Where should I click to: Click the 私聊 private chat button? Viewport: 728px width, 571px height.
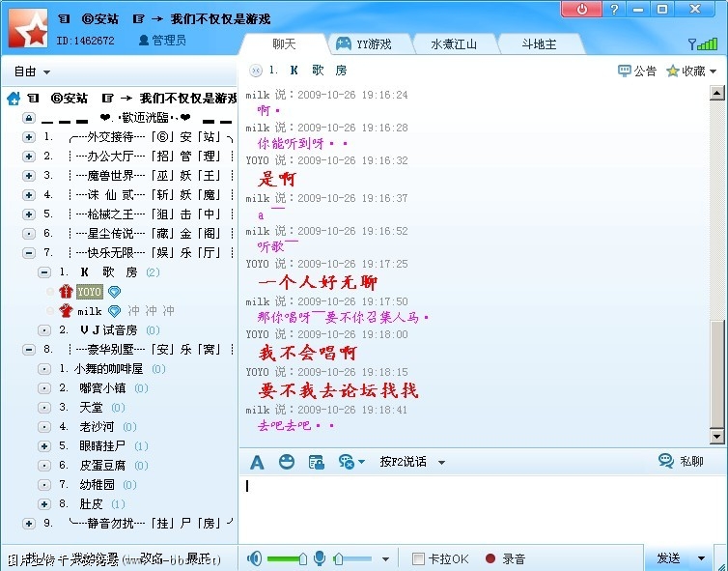(x=681, y=462)
